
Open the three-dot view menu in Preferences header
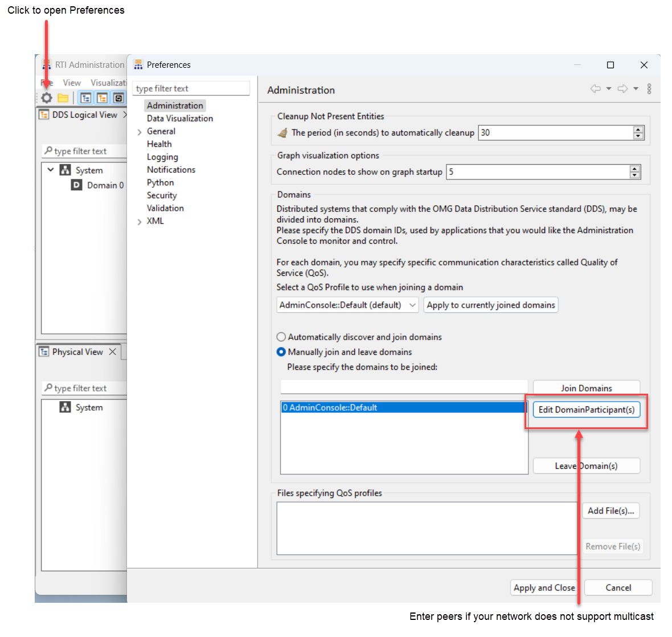(x=649, y=89)
